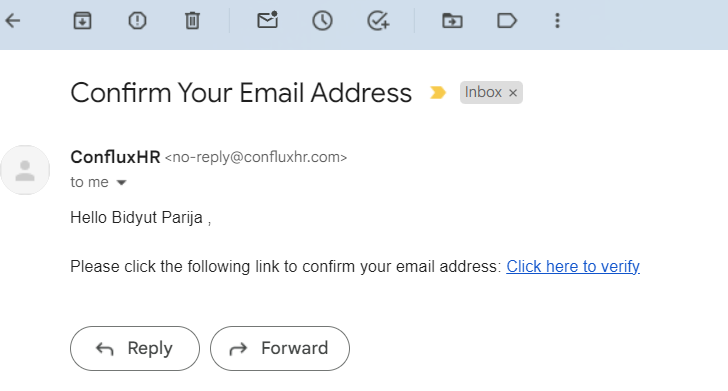Click the ConfluxHR sender name
728x391 pixels.
(115, 157)
